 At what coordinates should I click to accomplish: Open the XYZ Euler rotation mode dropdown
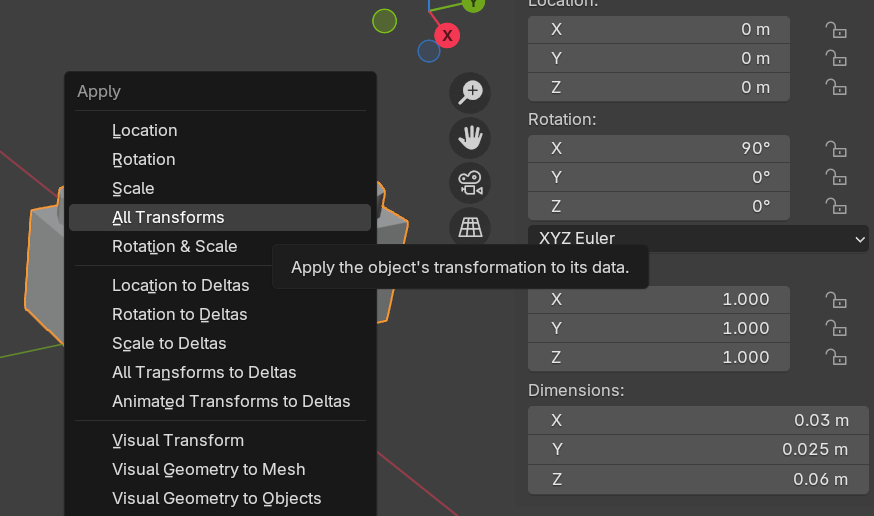698,239
